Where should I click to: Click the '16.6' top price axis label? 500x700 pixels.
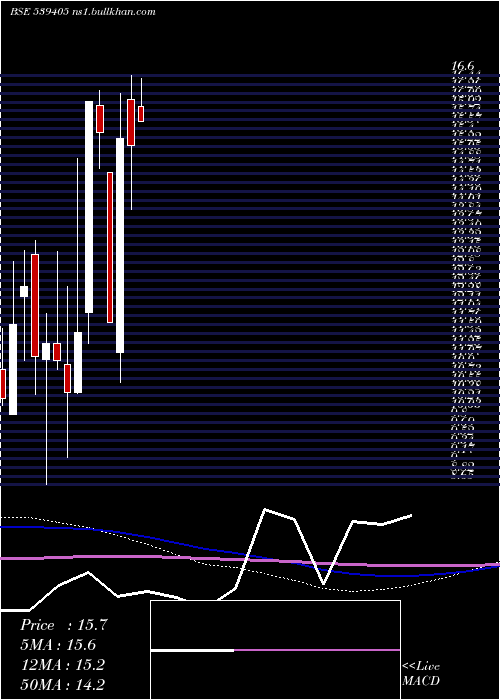462,66
